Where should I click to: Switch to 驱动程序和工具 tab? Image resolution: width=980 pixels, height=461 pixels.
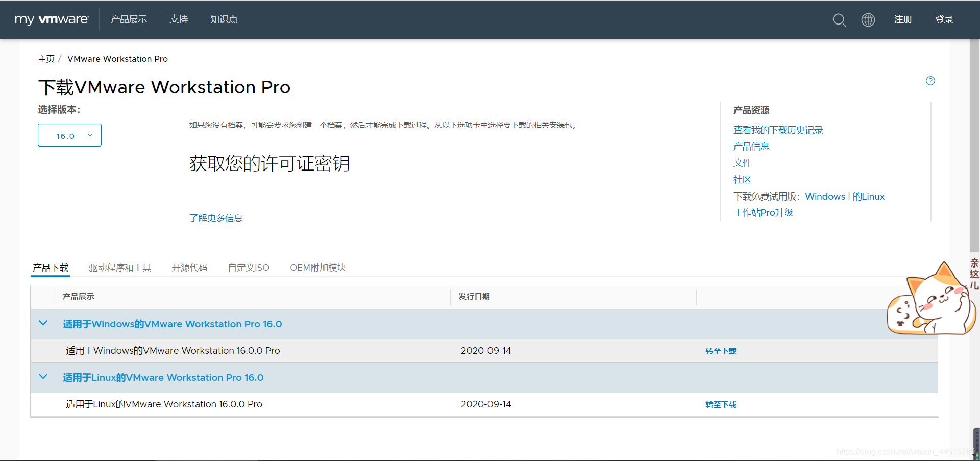120,268
